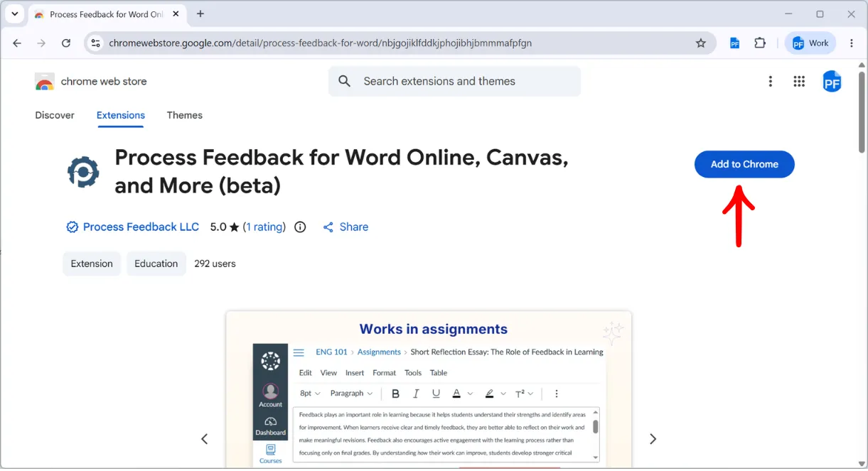Screen dimensions: 868x471
Task: Open the Extensions puzzle icon
Action: (x=760, y=43)
